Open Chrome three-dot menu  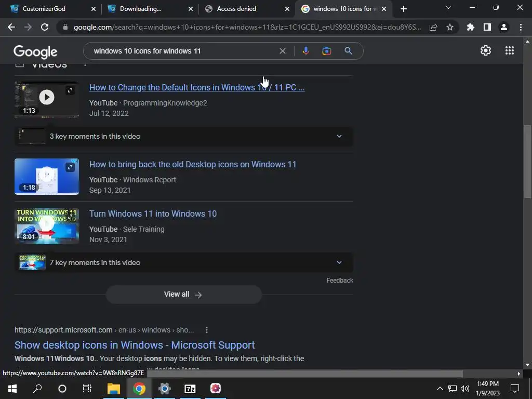click(x=521, y=27)
